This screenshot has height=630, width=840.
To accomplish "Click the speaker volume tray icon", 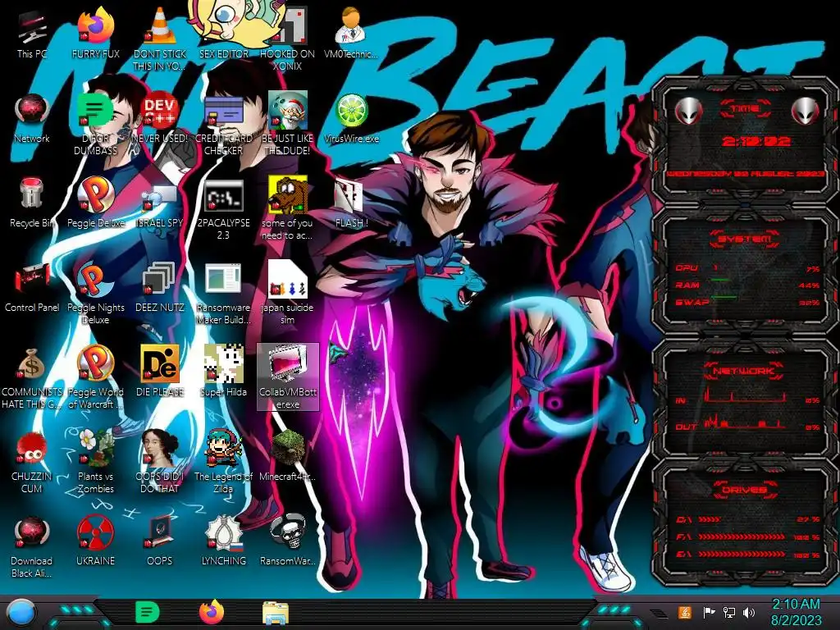I will 749,612.
